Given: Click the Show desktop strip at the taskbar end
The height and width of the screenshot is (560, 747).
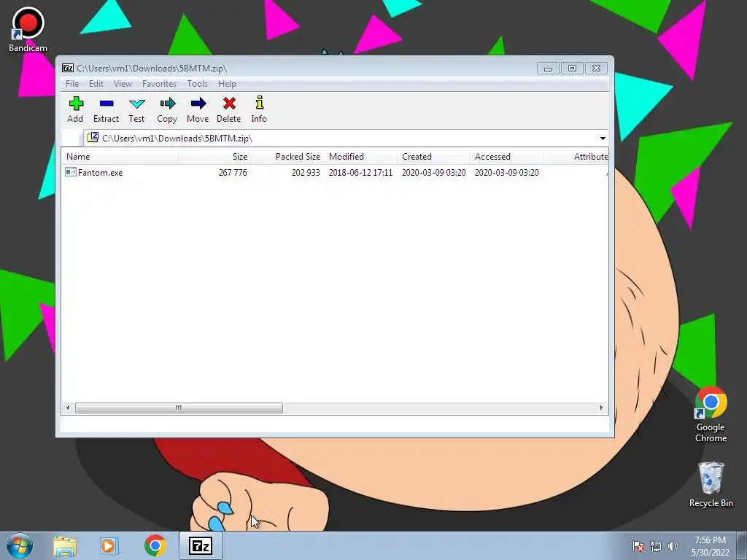Looking at the screenshot, I should 742,545.
